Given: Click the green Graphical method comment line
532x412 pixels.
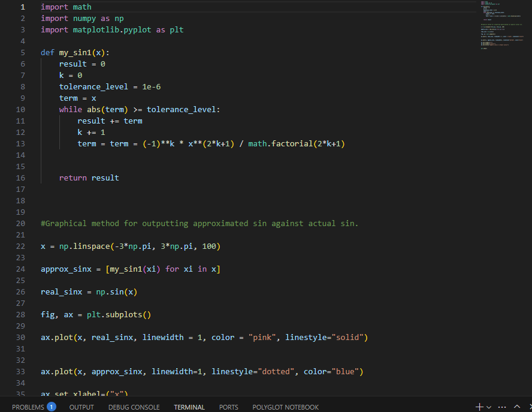Looking at the screenshot, I should click(199, 223).
